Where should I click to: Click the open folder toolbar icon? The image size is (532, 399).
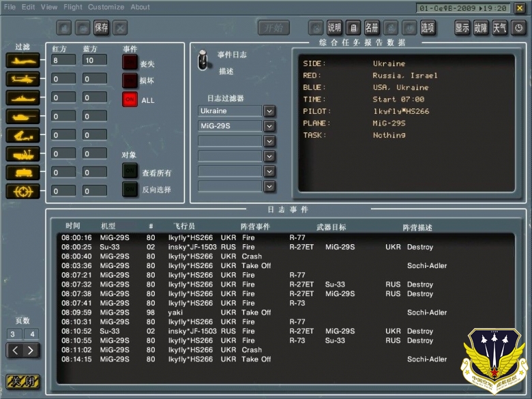coord(83,28)
